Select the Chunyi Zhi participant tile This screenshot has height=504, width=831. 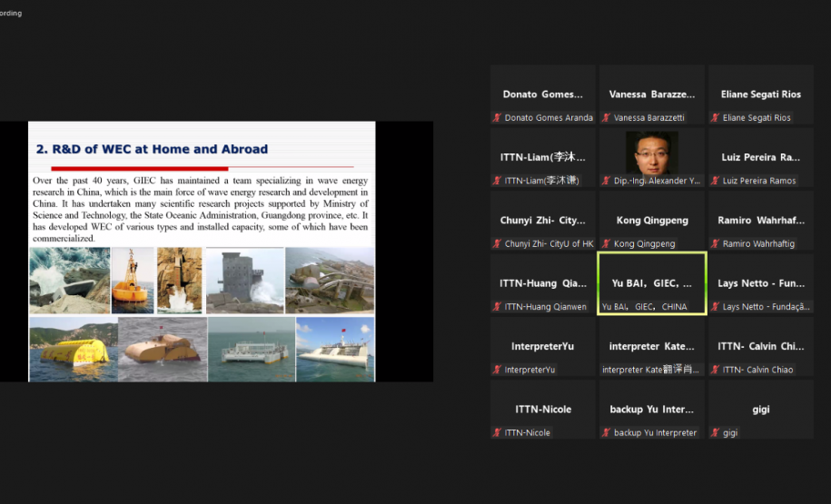[542, 221]
